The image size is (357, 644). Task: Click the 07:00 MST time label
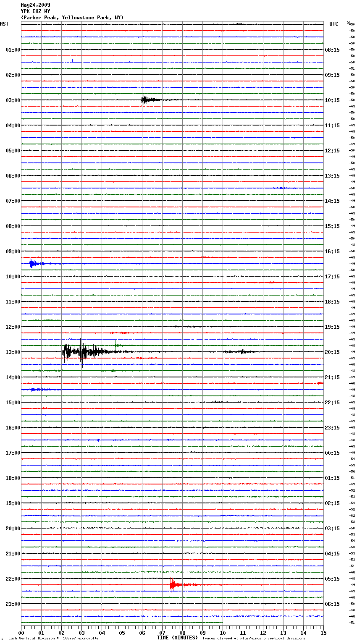(x=13, y=201)
